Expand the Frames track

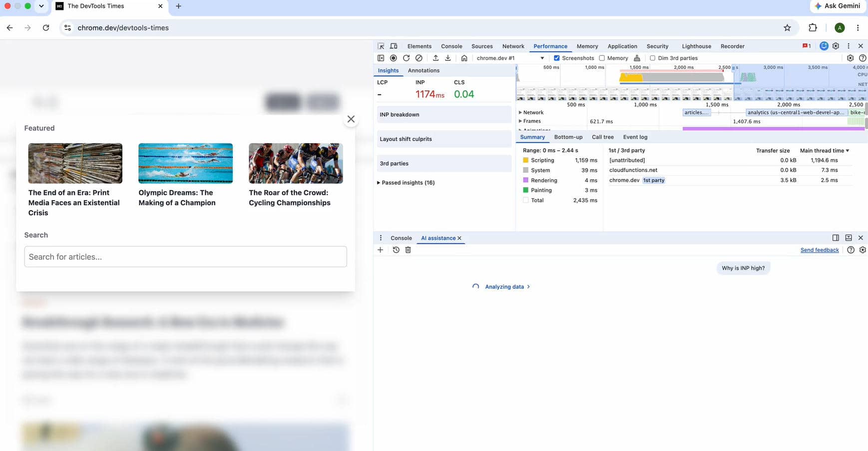pyautogui.click(x=520, y=121)
